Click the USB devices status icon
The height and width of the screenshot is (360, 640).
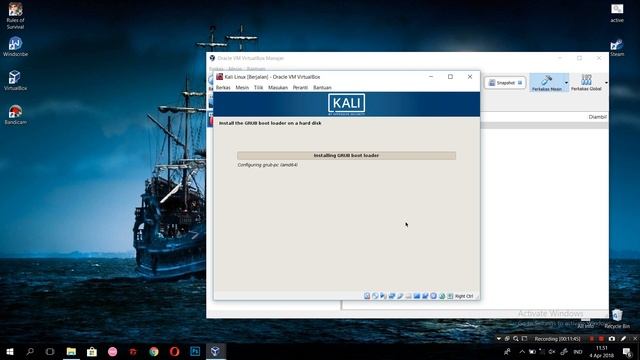pos(400,296)
